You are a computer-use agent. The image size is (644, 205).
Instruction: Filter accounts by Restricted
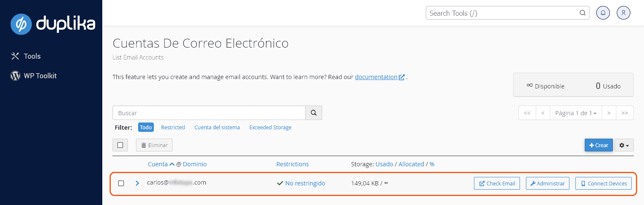click(173, 128)
